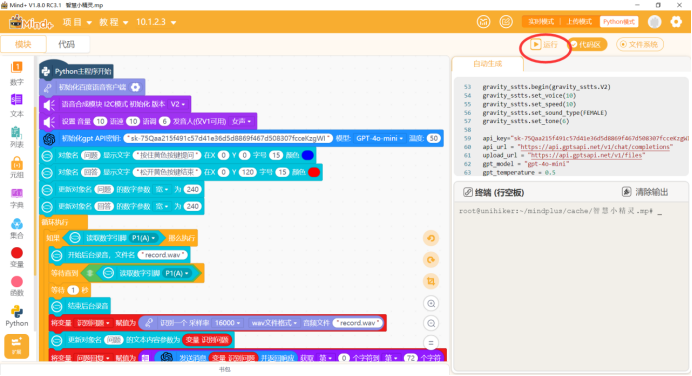Viewport: 692px width, 376px height.
Task: Undo the last workspace action
Action: [431, 238]
